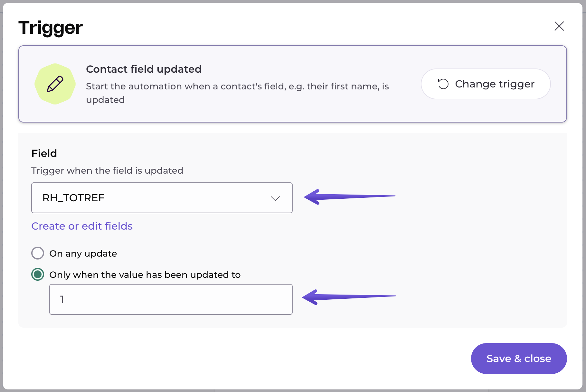Viewport: 586px width, 392px height.
Task: Click the Save & close button
Action: click(518, 358)
